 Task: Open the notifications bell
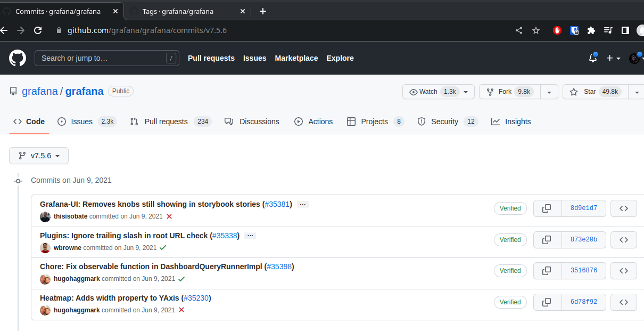[592, 58]
